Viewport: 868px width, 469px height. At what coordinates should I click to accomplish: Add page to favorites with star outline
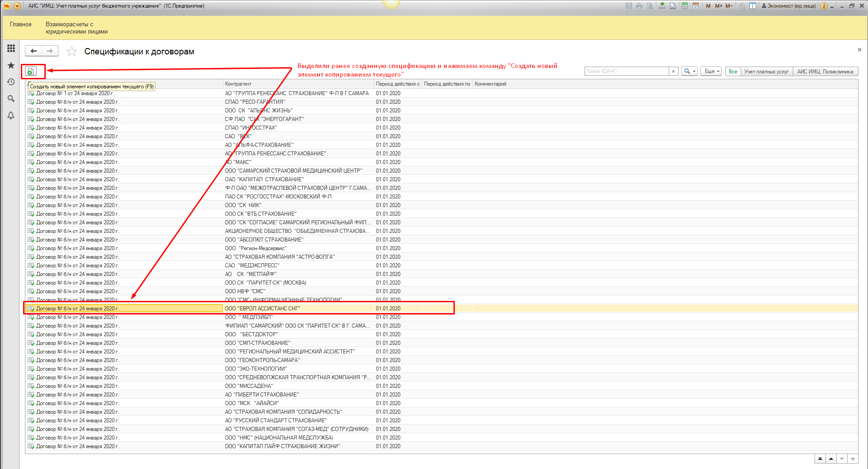(x=72, y=52)
